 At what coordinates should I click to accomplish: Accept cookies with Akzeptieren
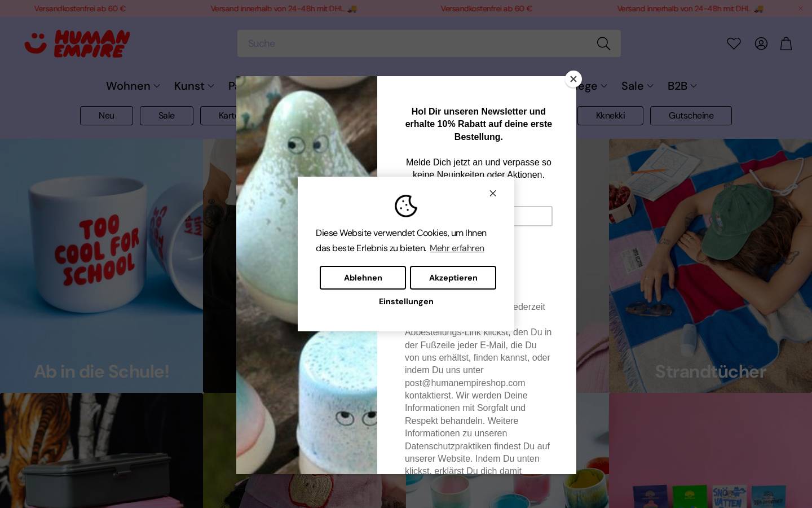pos(453,278)
